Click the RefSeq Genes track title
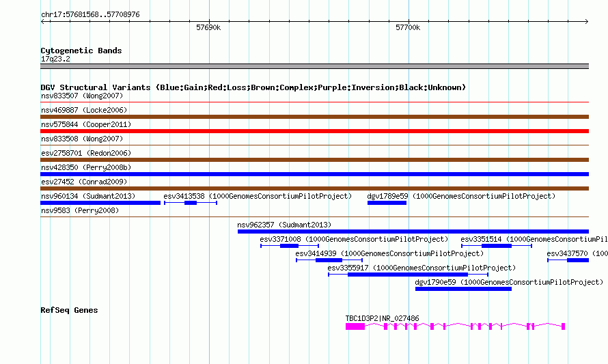 [x=69, y=310]
